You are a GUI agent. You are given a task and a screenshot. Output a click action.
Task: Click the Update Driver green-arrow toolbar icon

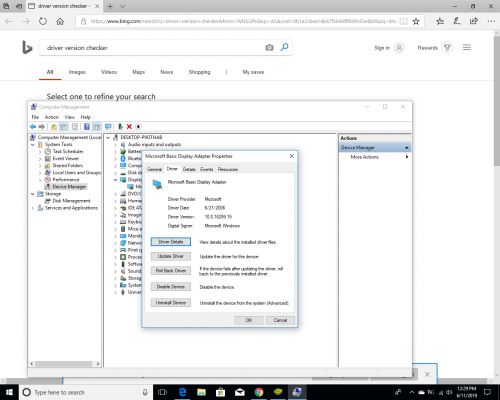[121, 127]
